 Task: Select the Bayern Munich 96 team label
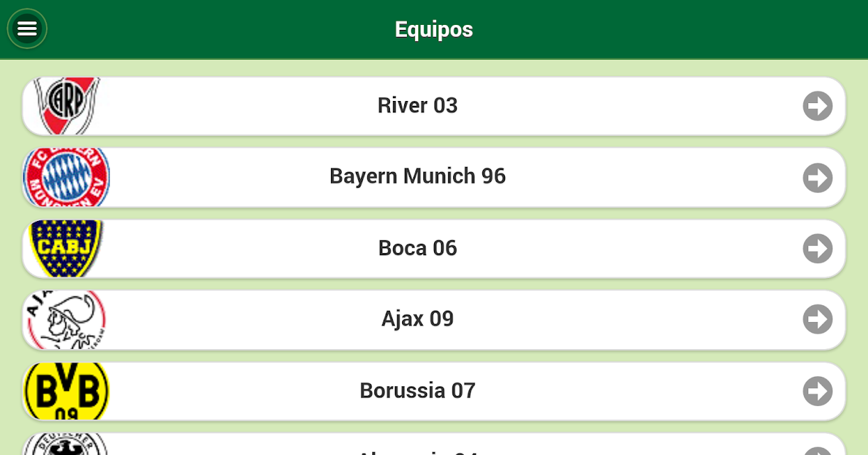[418, 176]
